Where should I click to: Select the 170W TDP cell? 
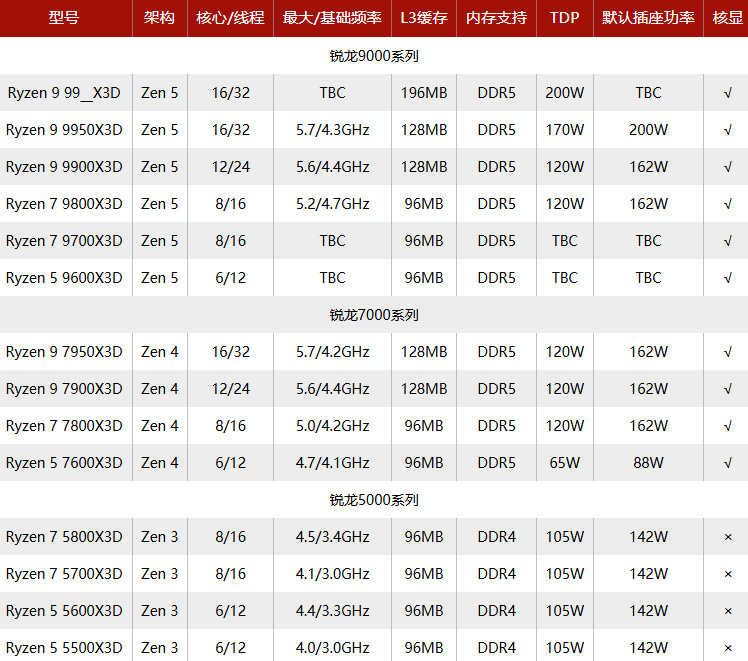[565, 130]
